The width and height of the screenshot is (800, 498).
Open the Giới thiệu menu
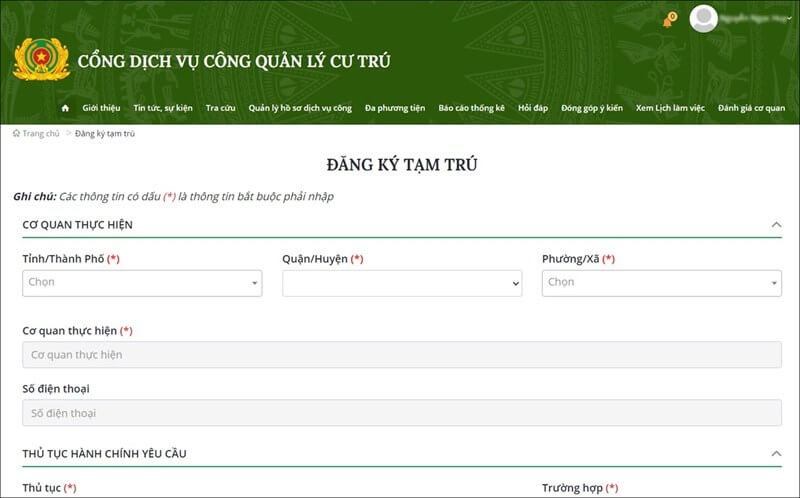pos(101,108)
